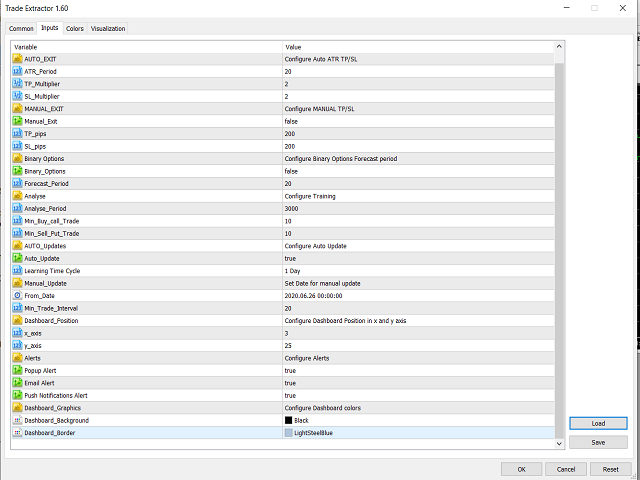
Task: Select the Inputs tab
Action: coord(50,28)
